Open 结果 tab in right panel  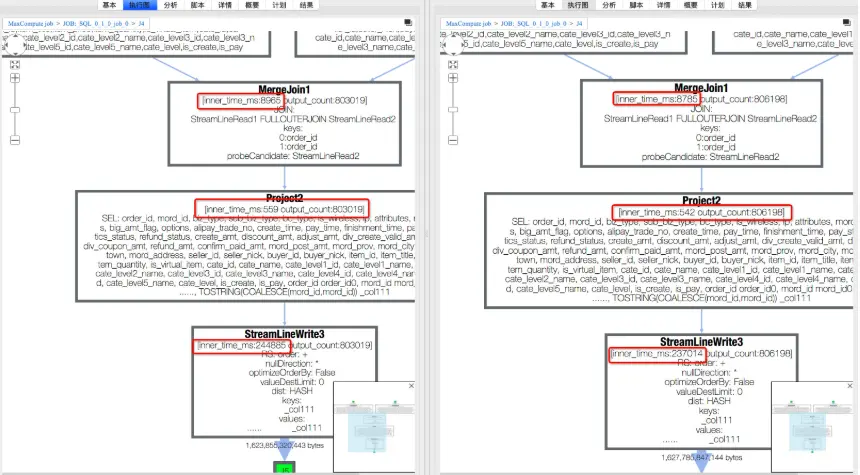click(745, 5)
